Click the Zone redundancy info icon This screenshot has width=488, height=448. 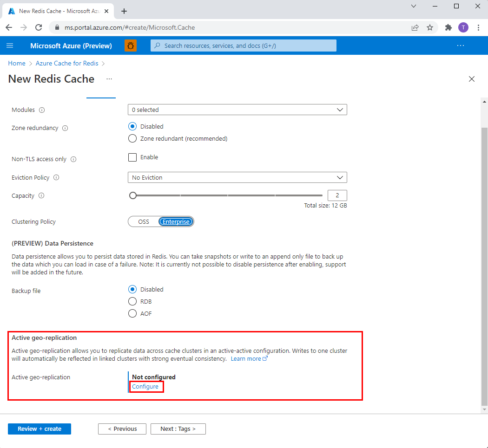click(x=65, y=128)
